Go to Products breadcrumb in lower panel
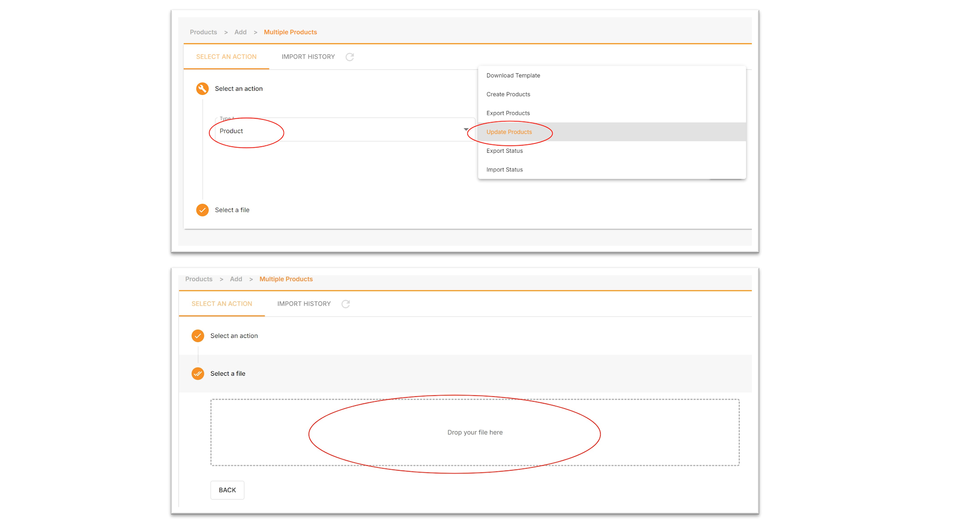This screenshot has height=527, width=980. [199, 279]
